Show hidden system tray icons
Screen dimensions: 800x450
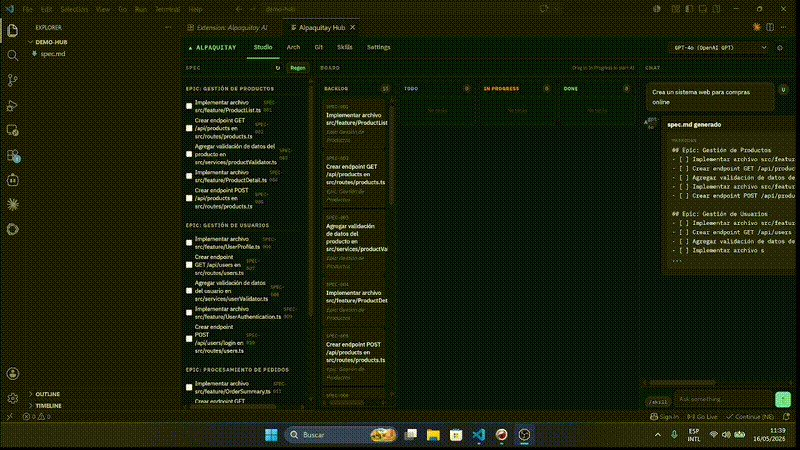tap(658, 435)
